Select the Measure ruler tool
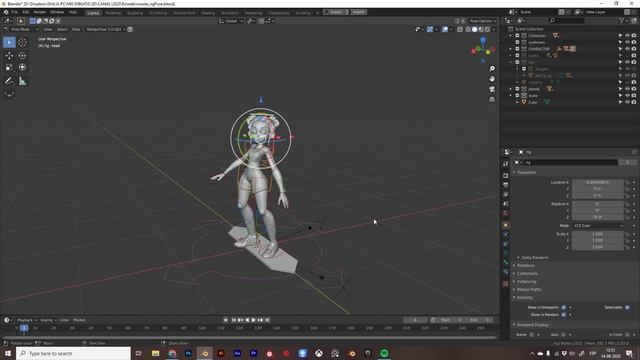640x360 pixels. 22,81
